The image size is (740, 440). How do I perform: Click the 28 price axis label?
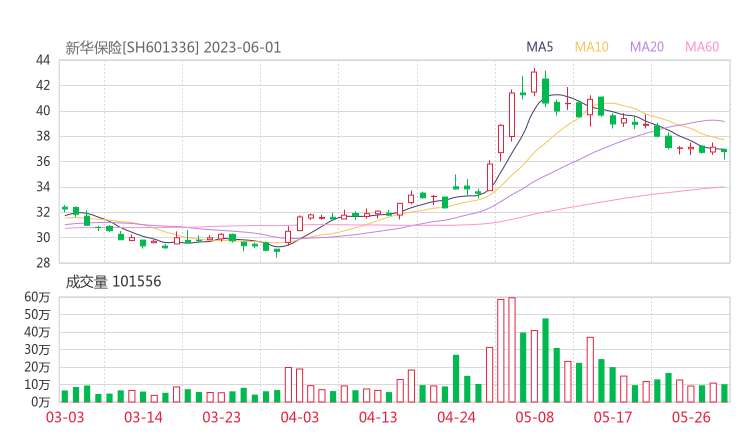pos(43,263)
